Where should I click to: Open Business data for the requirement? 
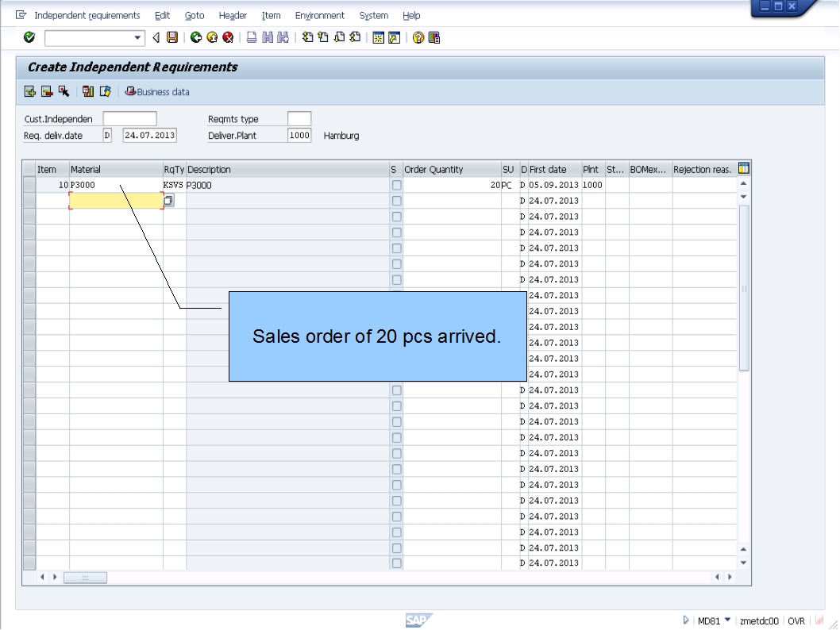(x=156, y=92)
